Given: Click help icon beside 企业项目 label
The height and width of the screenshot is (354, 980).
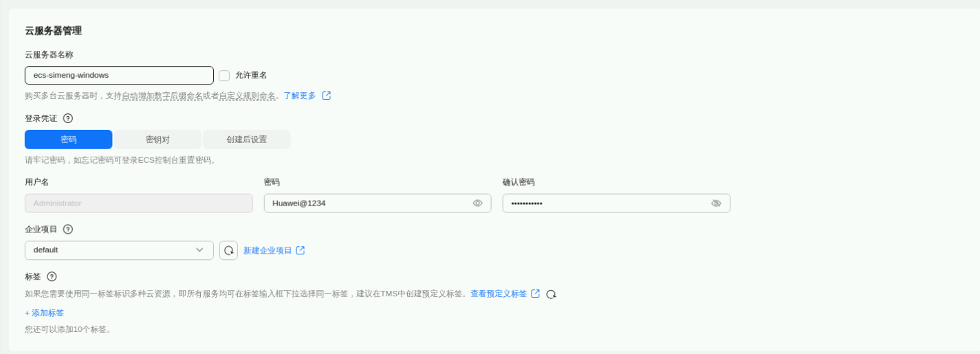Looking at the screenshot, I should 67,230.
